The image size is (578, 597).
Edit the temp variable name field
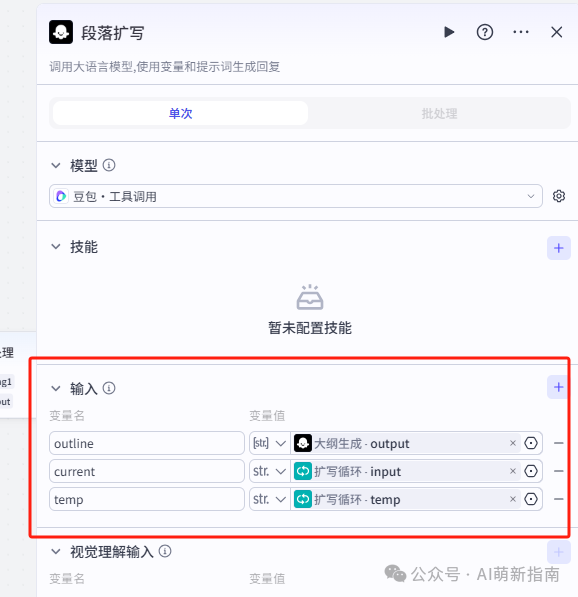coord(147,499)
